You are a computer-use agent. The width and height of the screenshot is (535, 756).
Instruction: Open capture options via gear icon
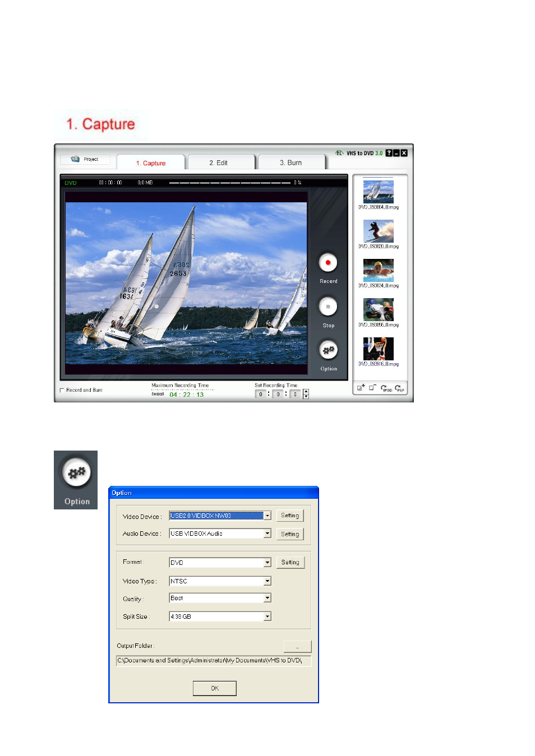328,350
